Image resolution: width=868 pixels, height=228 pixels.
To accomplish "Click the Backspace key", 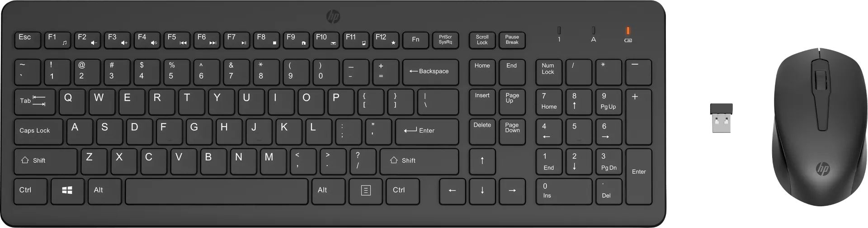I will click(430, 71).
